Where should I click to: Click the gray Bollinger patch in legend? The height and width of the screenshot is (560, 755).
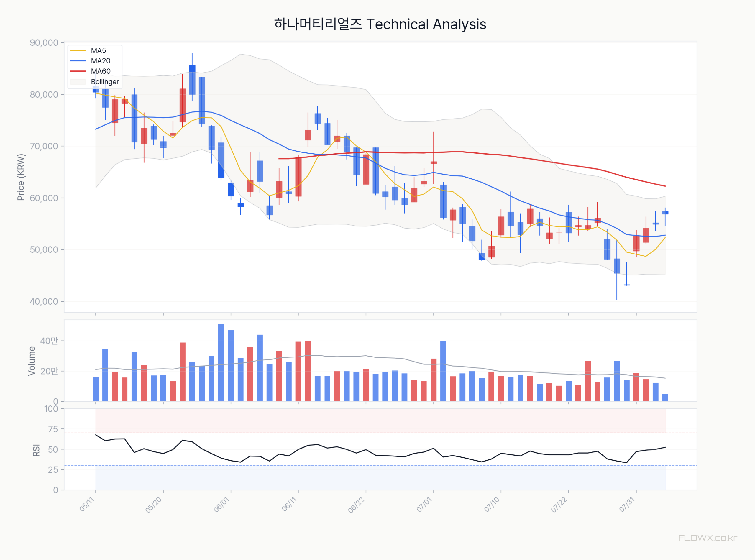point(78,82)
